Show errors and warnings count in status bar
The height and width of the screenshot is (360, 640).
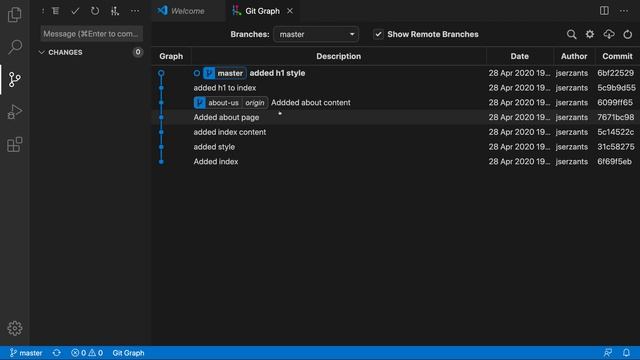pyautogui.click(x=87, y=353)
